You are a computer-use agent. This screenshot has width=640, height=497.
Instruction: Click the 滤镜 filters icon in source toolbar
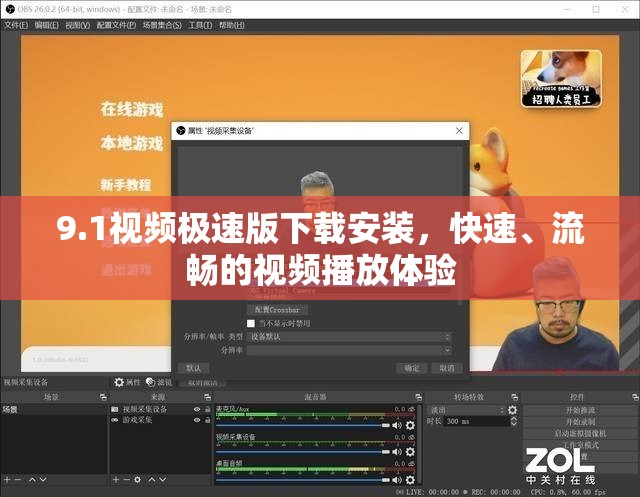pos(151,382)
